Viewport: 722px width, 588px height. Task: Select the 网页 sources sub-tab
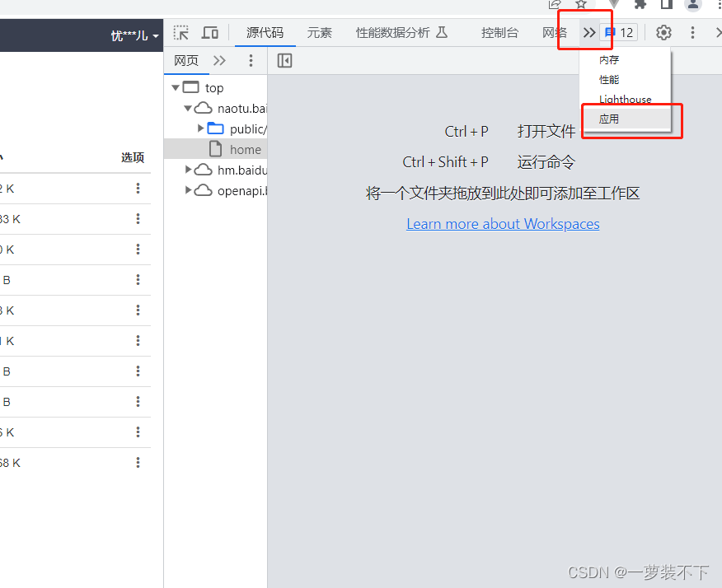pyautogui.click(x=186, y=61)
